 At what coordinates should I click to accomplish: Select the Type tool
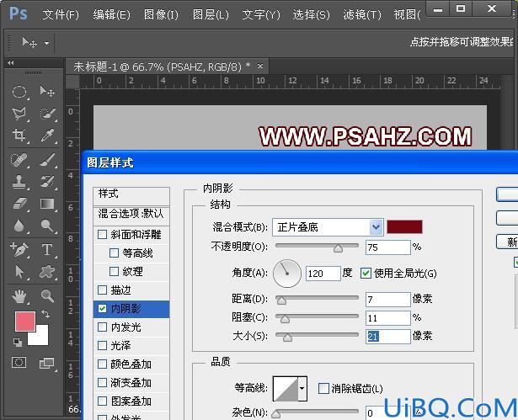coord(47,250)
